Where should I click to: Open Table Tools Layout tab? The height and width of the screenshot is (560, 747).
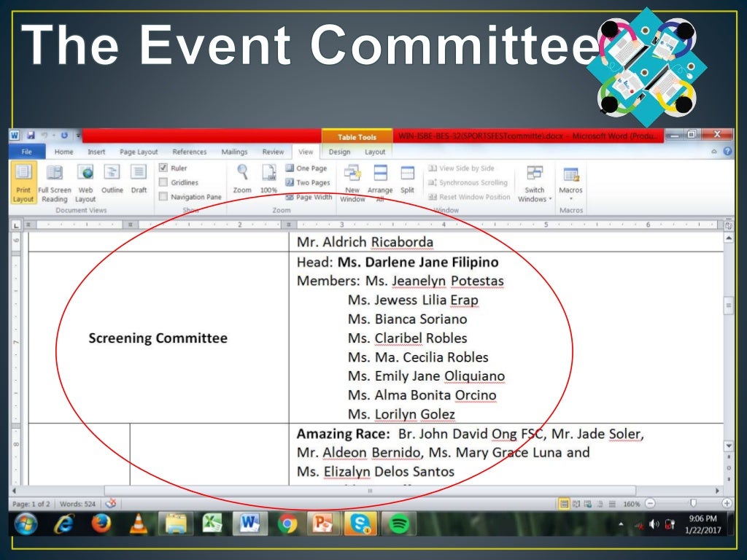(x=375, y=152)
